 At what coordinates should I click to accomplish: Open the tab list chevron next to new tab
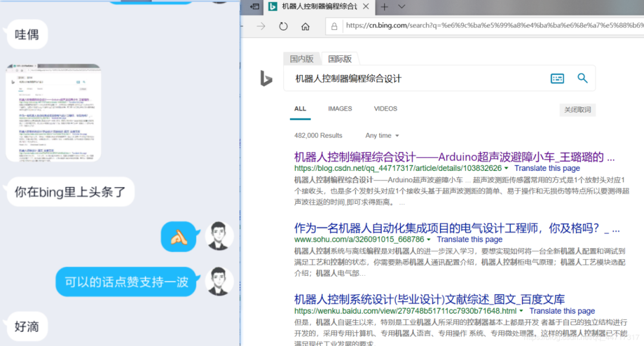point(402,7)
